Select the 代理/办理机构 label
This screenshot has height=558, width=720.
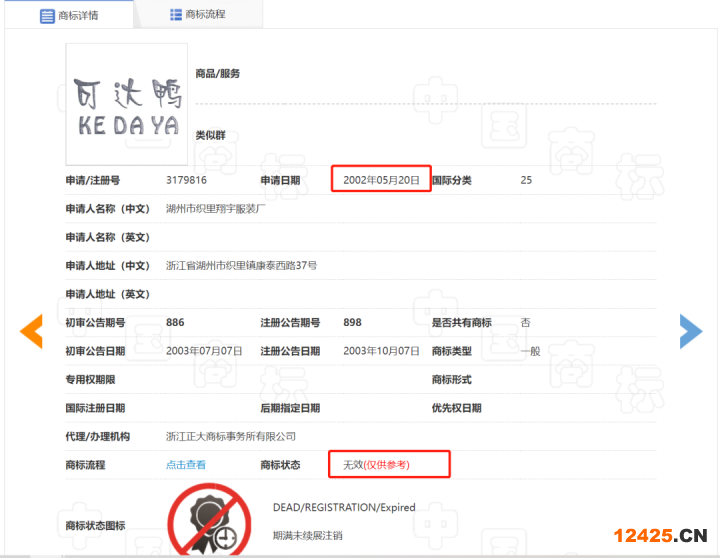tap(98, 436)
